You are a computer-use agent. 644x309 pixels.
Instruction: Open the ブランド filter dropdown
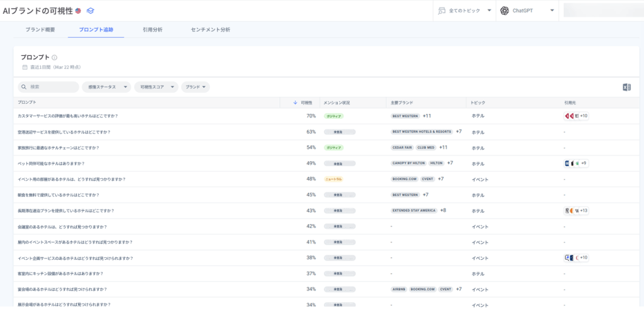tap(196, 87)
